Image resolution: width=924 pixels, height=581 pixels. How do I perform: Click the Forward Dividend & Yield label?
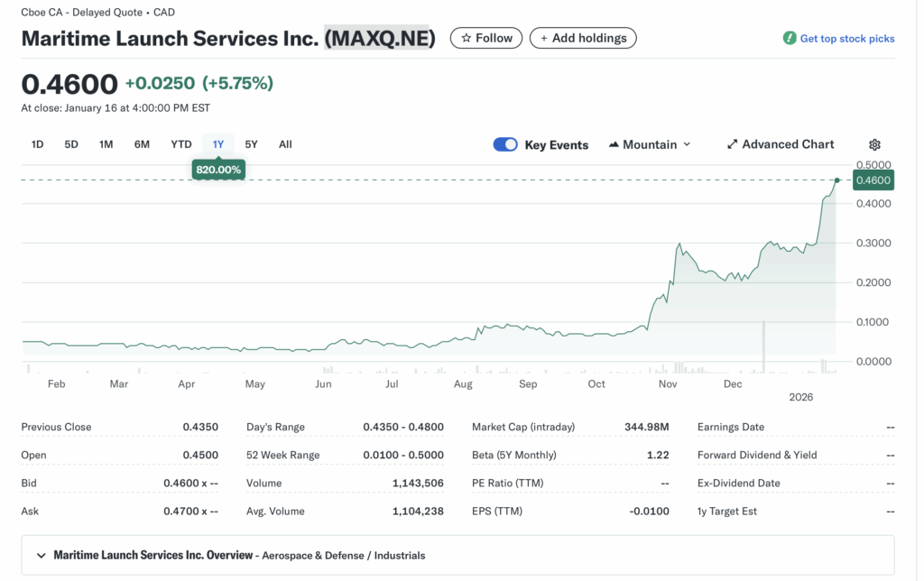(x=757, y=455)
